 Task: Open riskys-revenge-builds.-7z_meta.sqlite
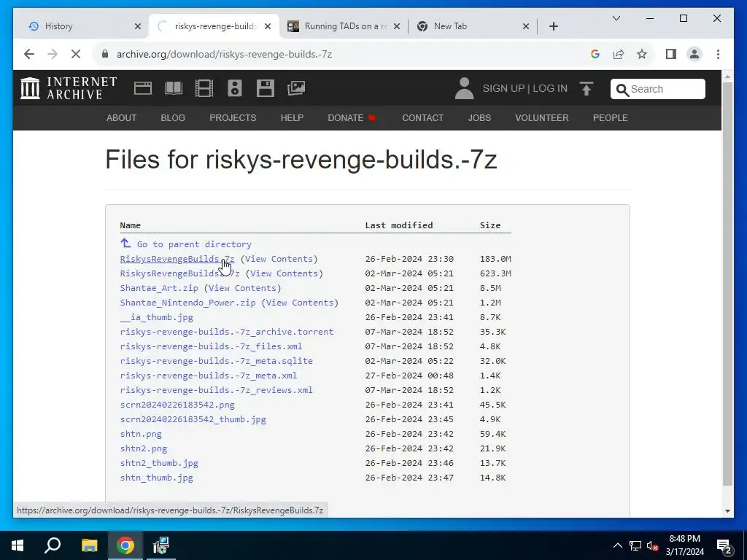(216, 361)
